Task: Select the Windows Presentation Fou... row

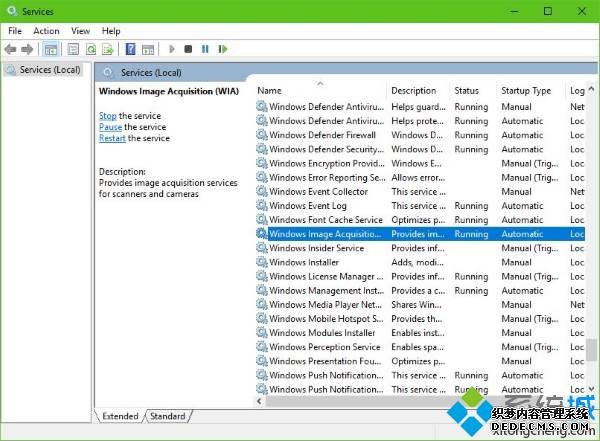Action: [420, 361]
